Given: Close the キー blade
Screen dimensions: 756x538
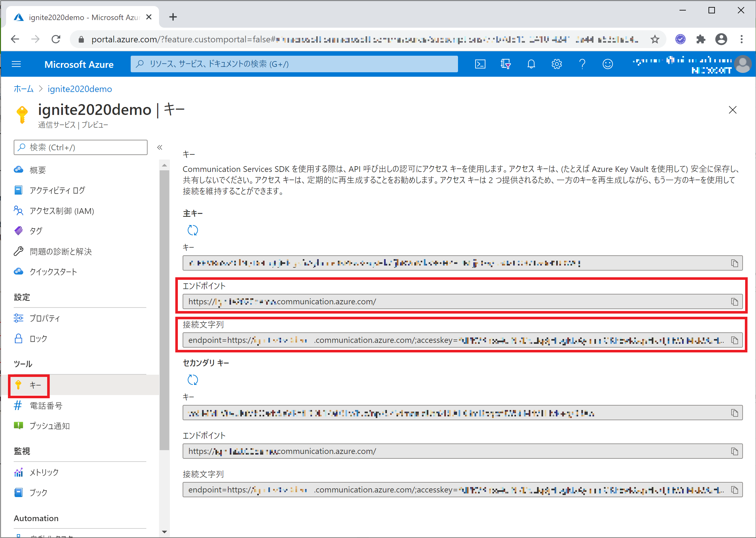Looking at the screenshot, I should [x=732, y=110].
